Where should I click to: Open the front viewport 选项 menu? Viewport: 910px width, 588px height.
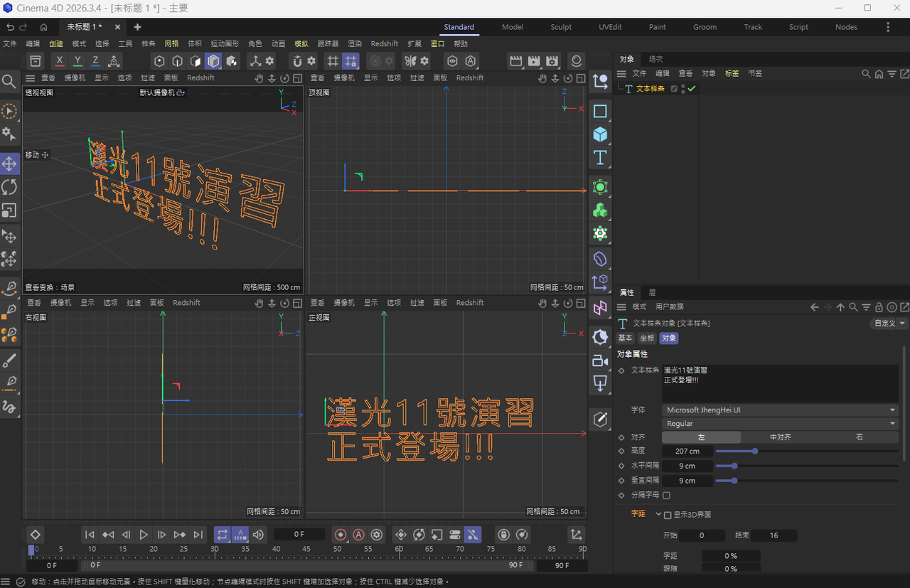(394, 303)
